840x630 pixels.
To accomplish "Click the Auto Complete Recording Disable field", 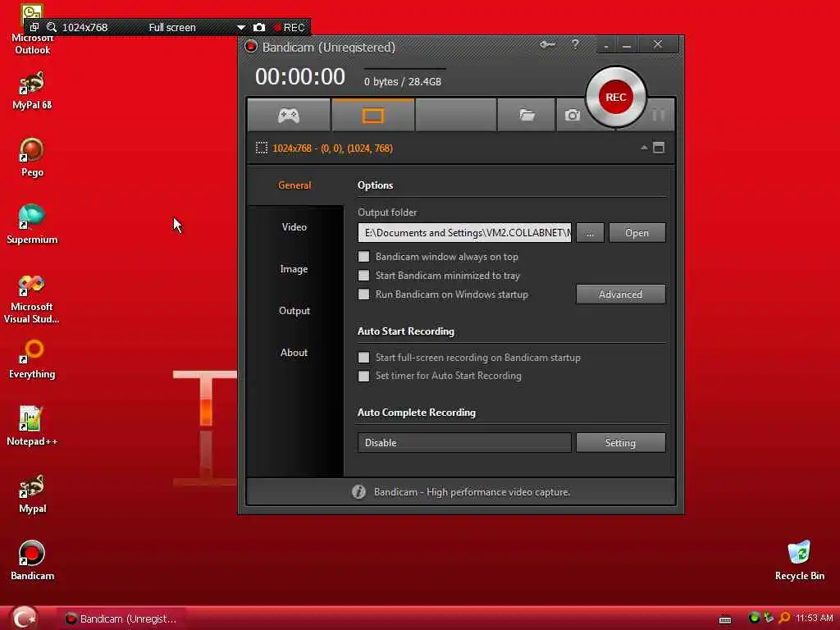I will [464, 442].
